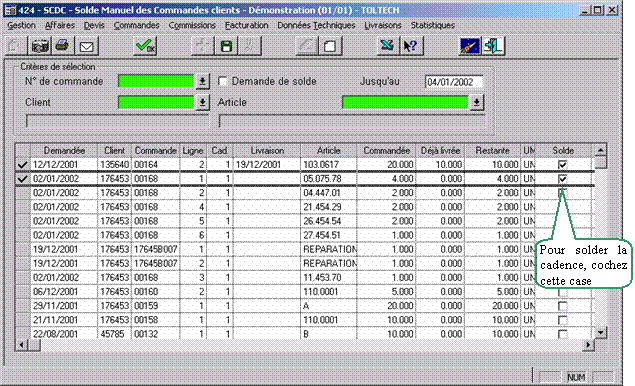Click the Commande column header
Viewport: 635px width, 386px height.
pos(156,151)
